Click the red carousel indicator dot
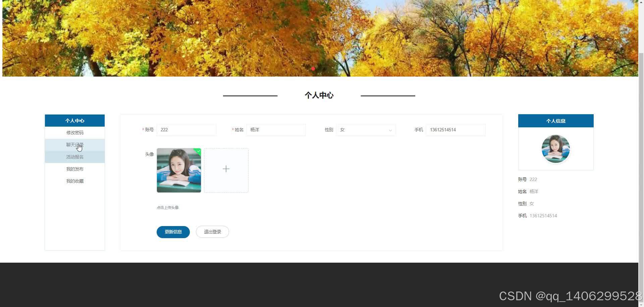644x307 pixels. [313, 69]
